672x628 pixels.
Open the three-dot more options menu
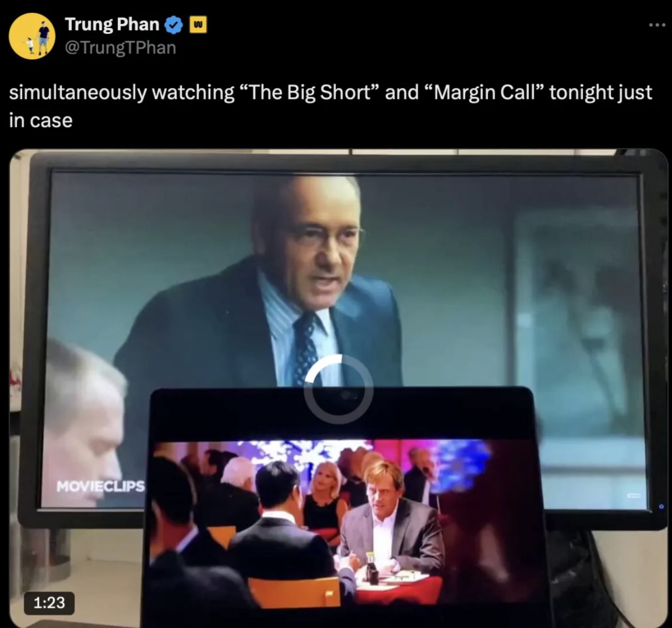coord(657,24)
